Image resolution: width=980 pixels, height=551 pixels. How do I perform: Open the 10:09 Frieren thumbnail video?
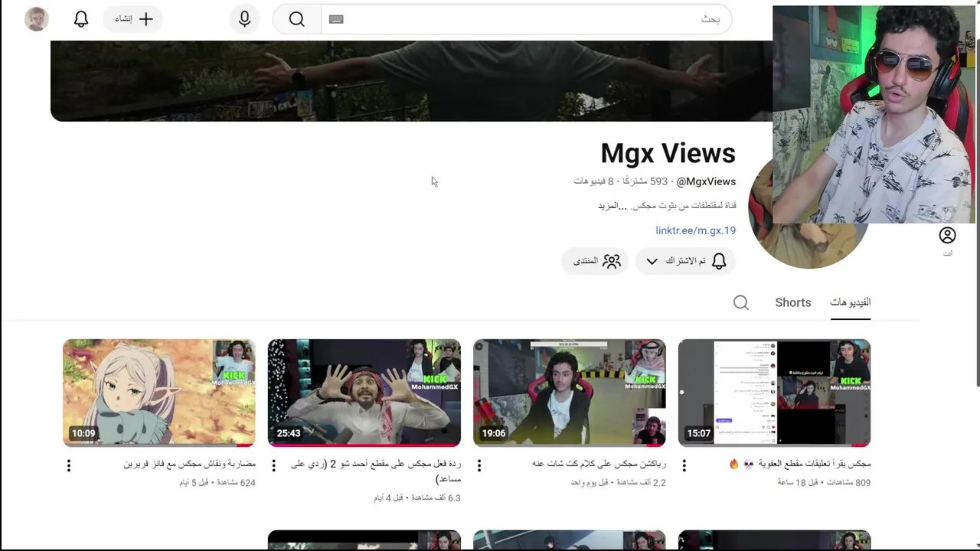pos(159,393)
